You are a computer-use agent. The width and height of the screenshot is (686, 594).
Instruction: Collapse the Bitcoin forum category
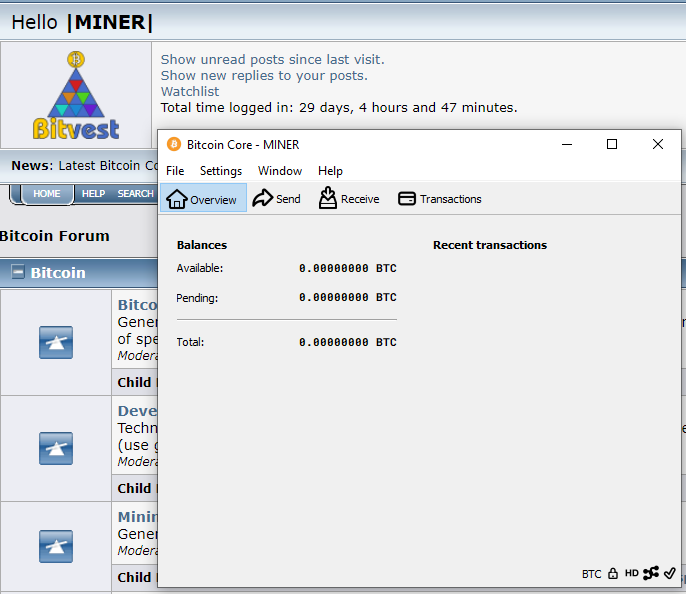click(x=18, y=272)
